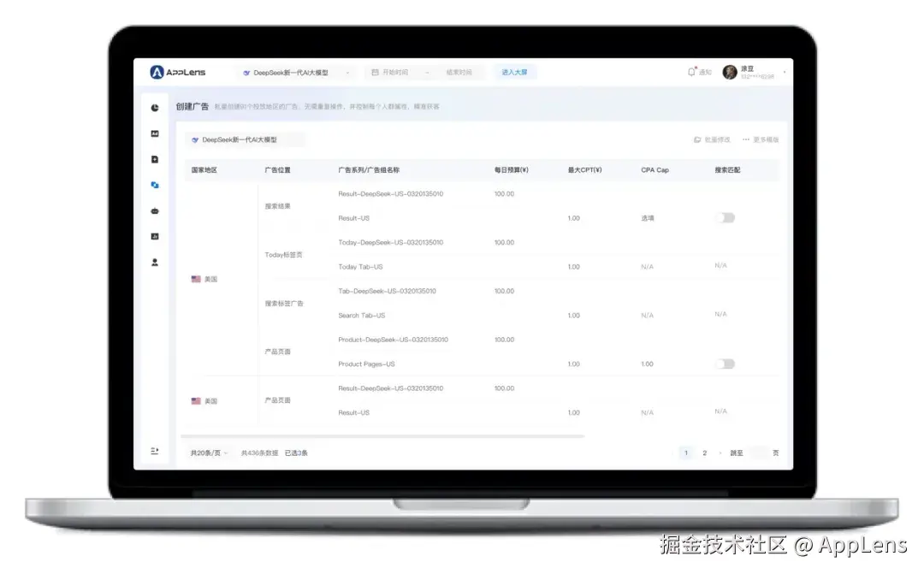Click the AppLens logo
Viewport: 924px width, 574px height.
tap(177, 72)
